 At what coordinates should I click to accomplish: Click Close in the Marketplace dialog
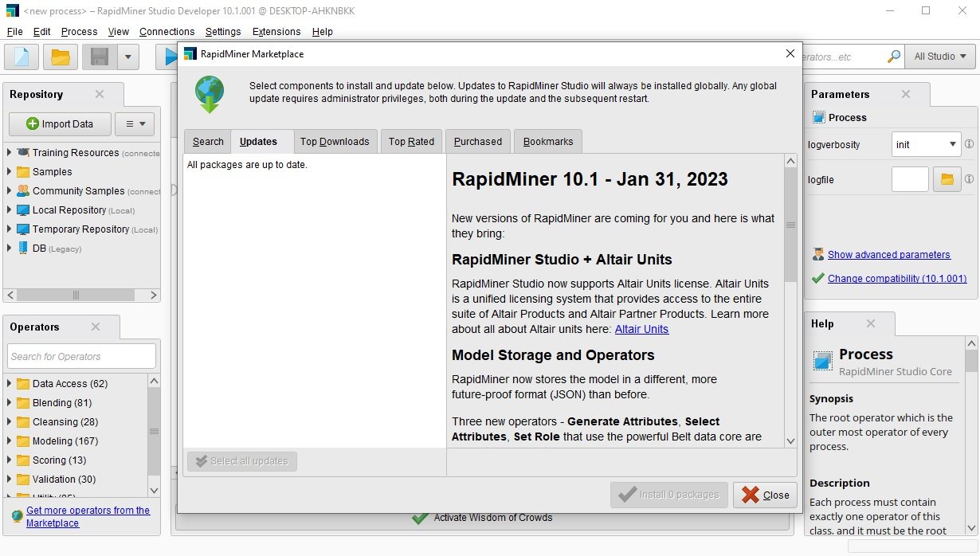[x=765, y=495]
